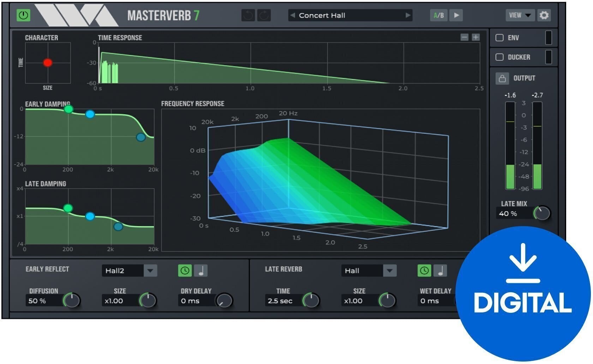Click the A/B comparison button

[x=438, y=15]
